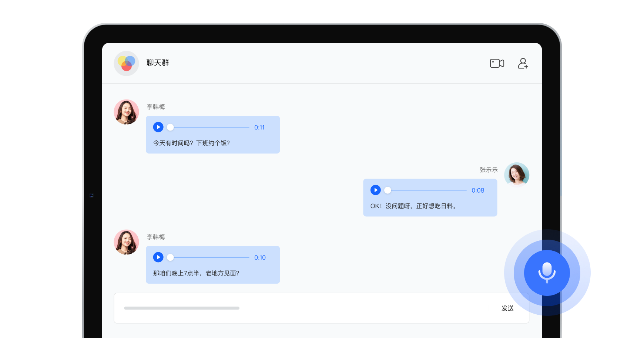This screenshot has height=338, width=644.
Task: Play the 0:10 voice message
Action: 158,257
